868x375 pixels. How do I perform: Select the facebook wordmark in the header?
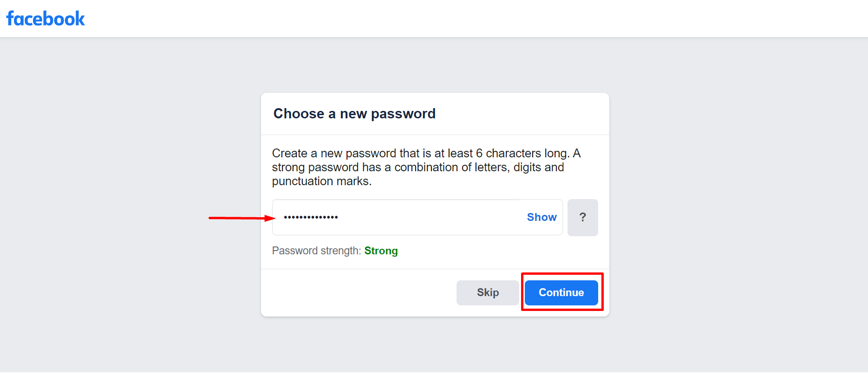[x=45, y=18]
